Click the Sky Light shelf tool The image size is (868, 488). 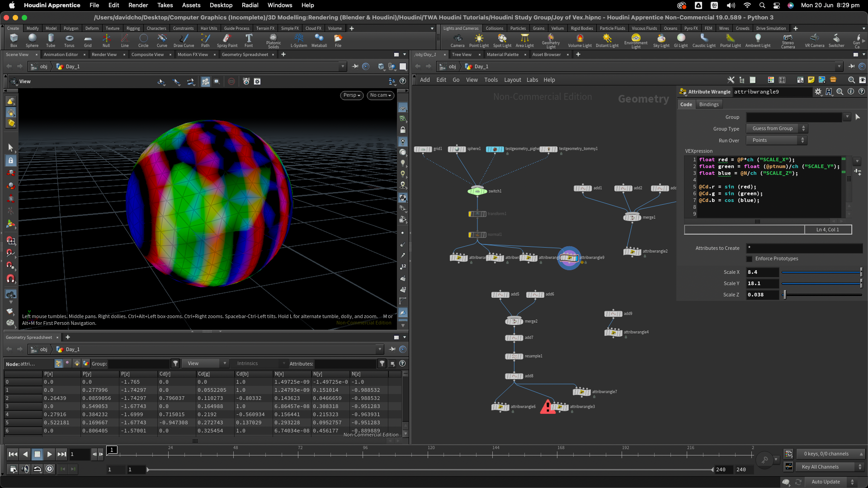click(x=661, y=40)
